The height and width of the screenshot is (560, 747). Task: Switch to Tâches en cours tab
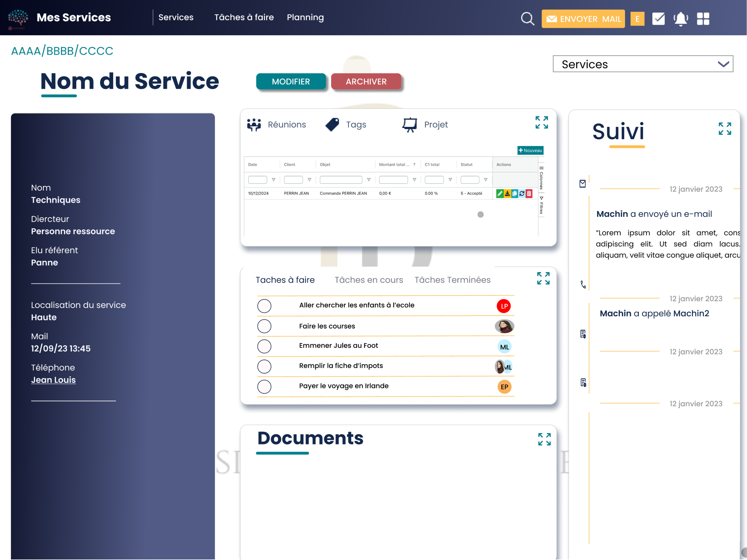tap(369, 280)
